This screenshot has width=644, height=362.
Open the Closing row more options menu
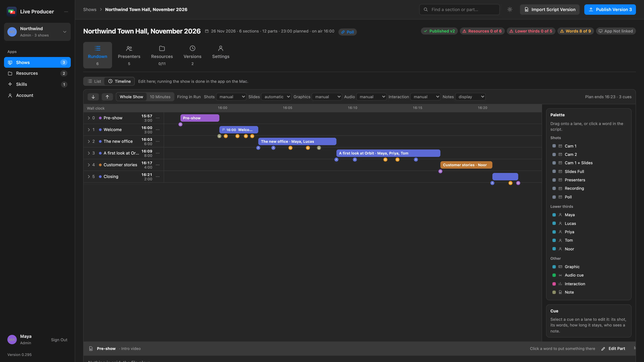(158, 177)
